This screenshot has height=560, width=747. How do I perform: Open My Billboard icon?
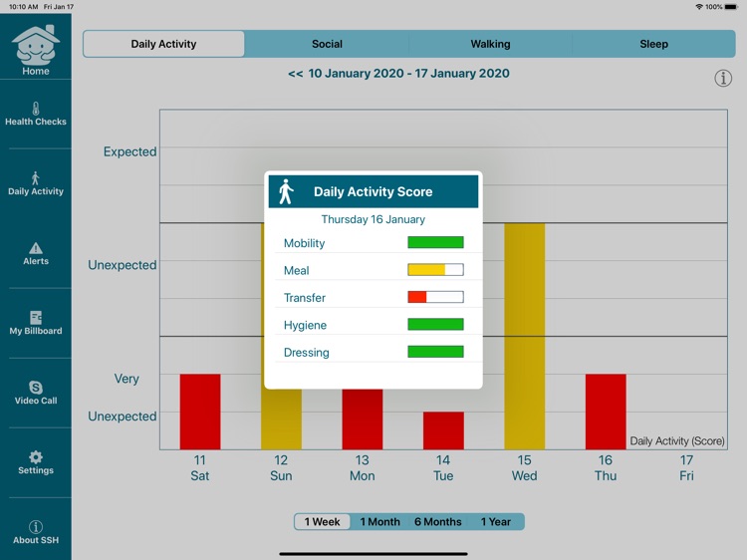coord(36,318)
